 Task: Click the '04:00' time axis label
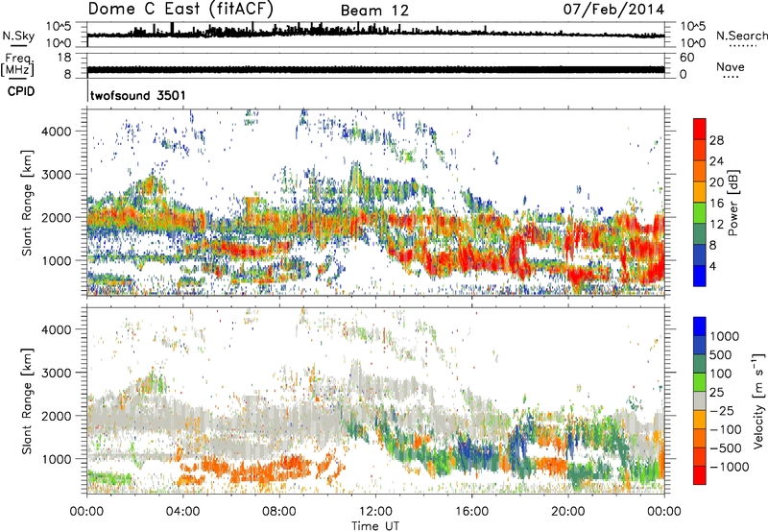[x=183, y=512]
